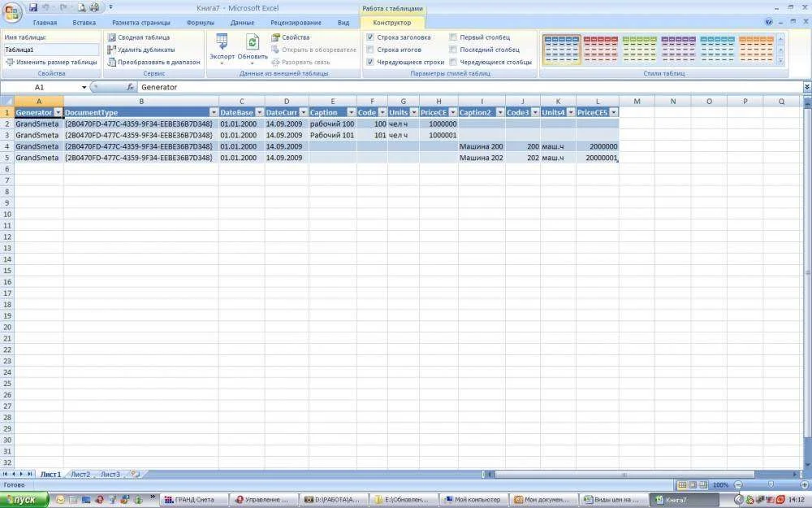Click the Print preview icon in quick access toolbar

(81, 7)
